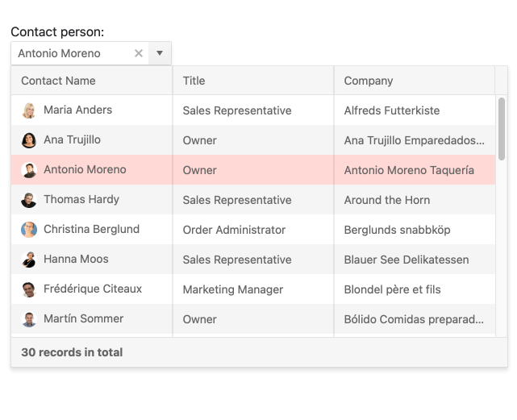Click Thomas Hardy's avatar photo
517x420 pixels.
[29, 200]
